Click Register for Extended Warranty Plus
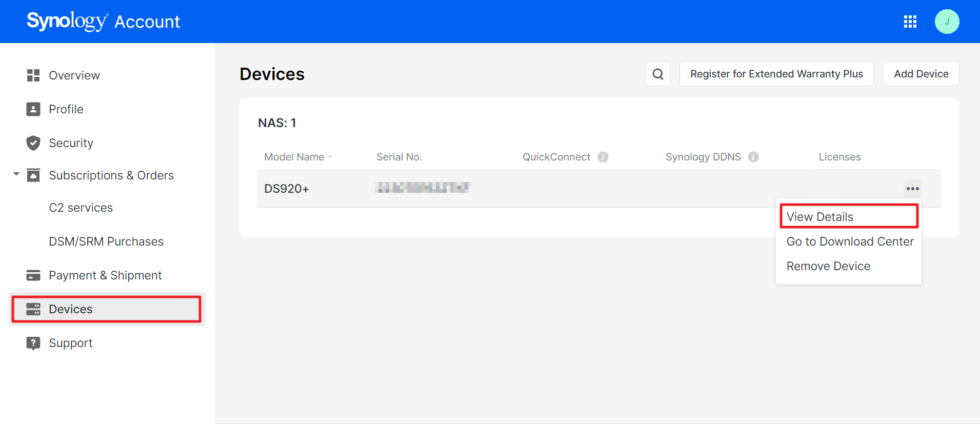 pyautogui.click(x=776, y=74)
